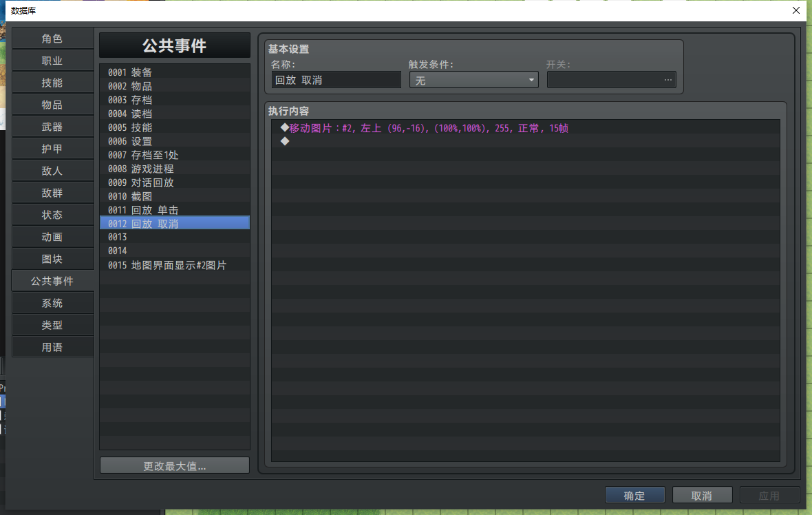Select the empty command line diamond
Screen dimensions: 812x515
526,141
